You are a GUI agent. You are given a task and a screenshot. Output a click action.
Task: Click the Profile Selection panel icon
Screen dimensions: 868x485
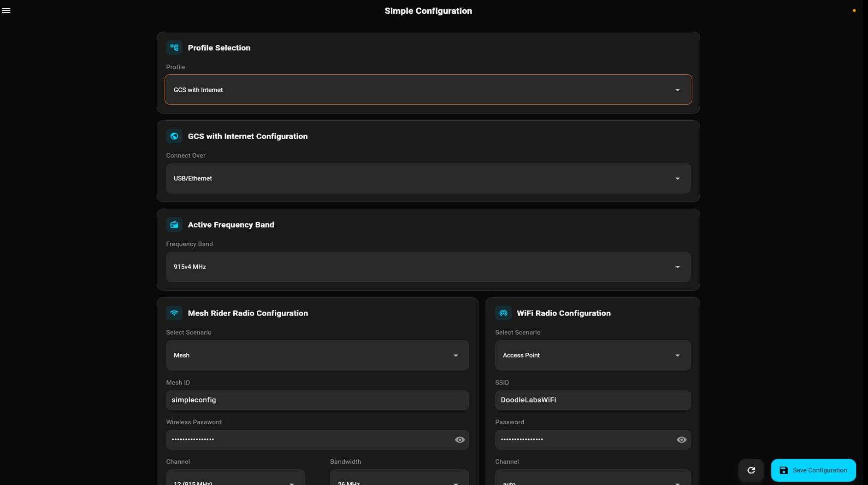pyautogui.click(x=174, y=47)
